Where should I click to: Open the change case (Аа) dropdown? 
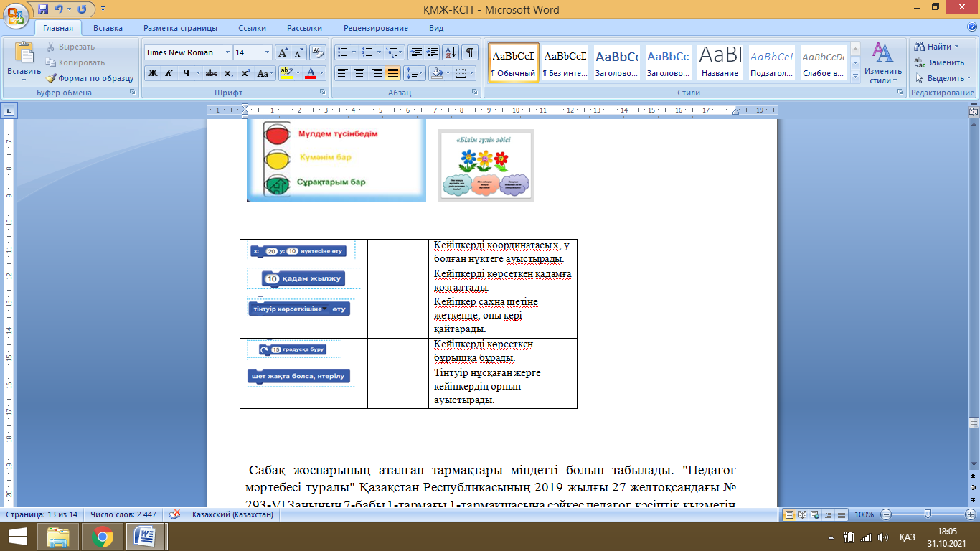[265, 73]
